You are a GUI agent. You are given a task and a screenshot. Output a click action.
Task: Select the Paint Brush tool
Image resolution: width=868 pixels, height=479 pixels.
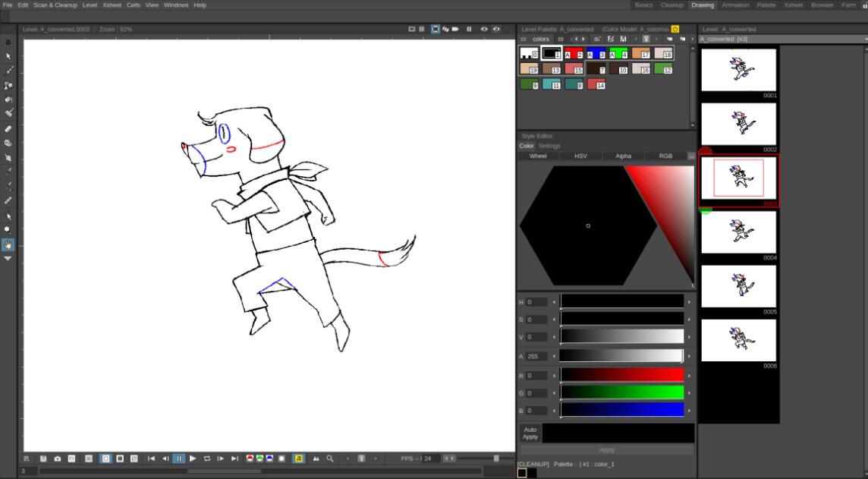pyautogui.click(x=8, y=113)
